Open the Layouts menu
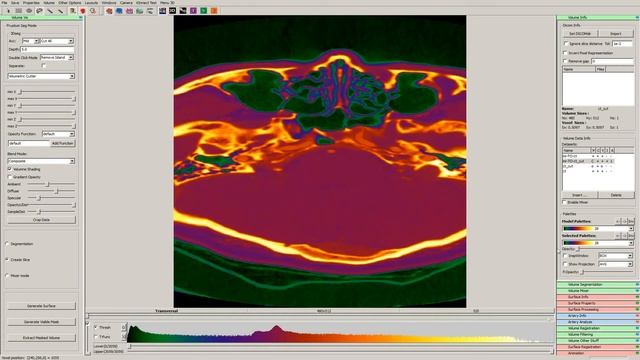This screenshot has width=640, height=360. (x=91, y=3)
